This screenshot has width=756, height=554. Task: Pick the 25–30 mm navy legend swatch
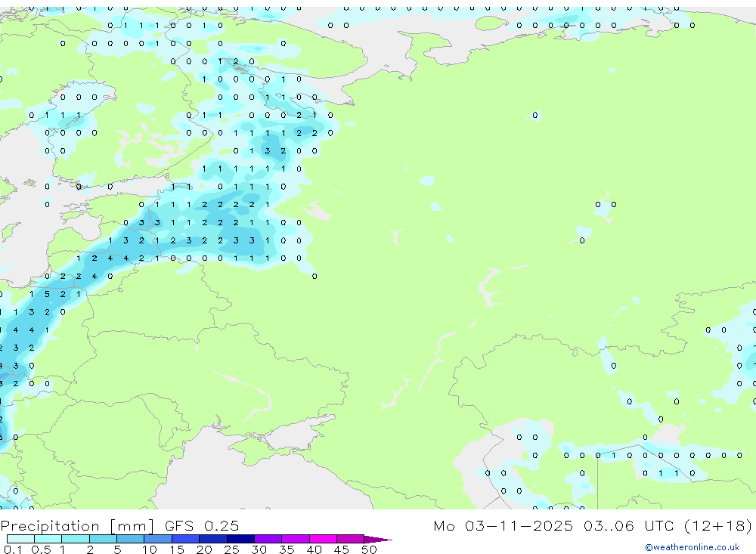(240, 539)
